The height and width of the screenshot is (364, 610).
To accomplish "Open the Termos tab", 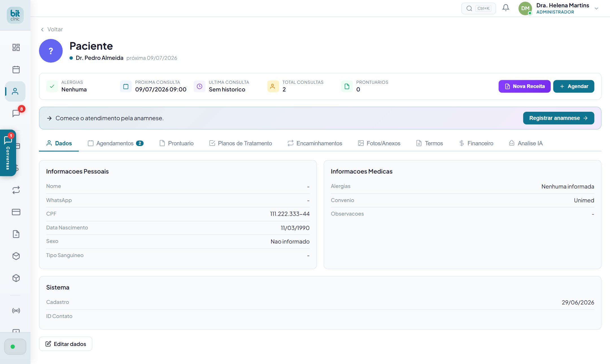I will [x=430, y=143].
